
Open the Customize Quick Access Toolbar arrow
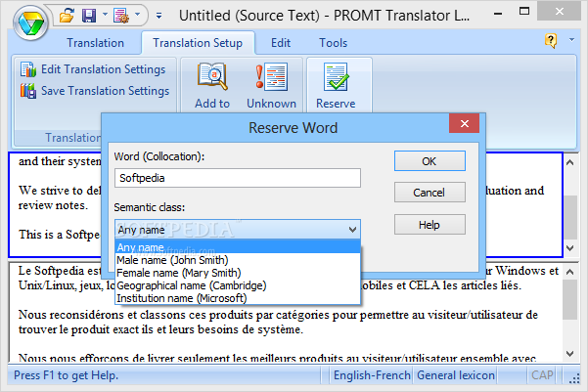[x=159, y=16]
